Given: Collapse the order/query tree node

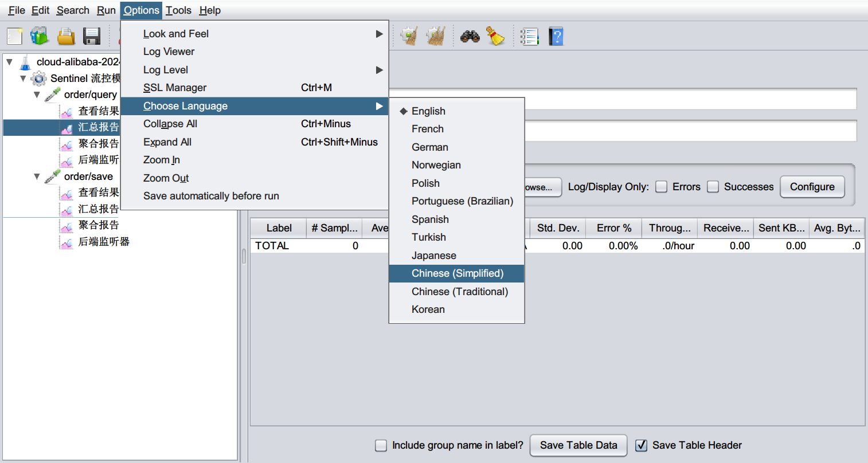Looking at the screenshot, I should click(37, 95).
